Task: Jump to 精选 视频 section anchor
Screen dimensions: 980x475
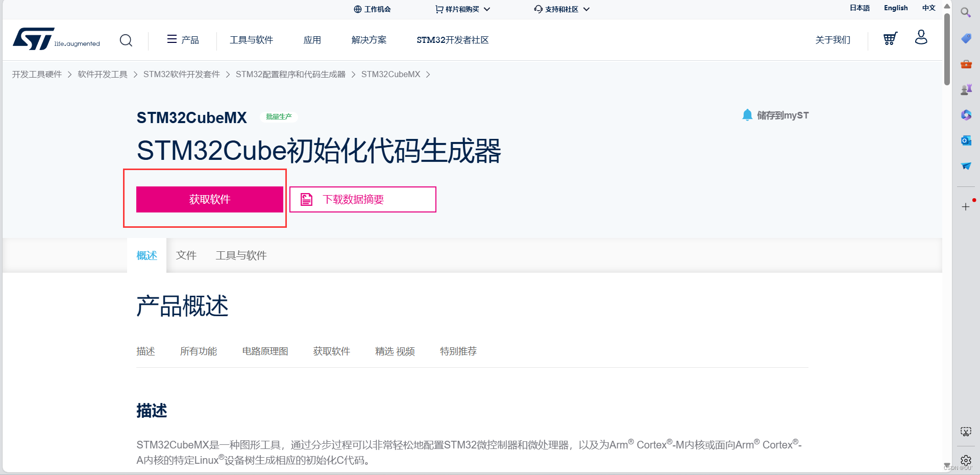Action: (x=395, y=351)
